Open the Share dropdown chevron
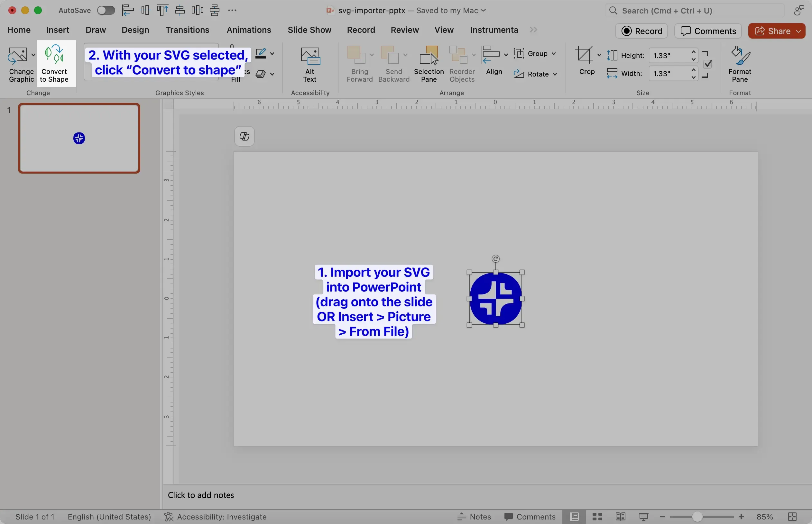Image resolution: width=812 pixels, height=524 pixels. coord(798,31)
